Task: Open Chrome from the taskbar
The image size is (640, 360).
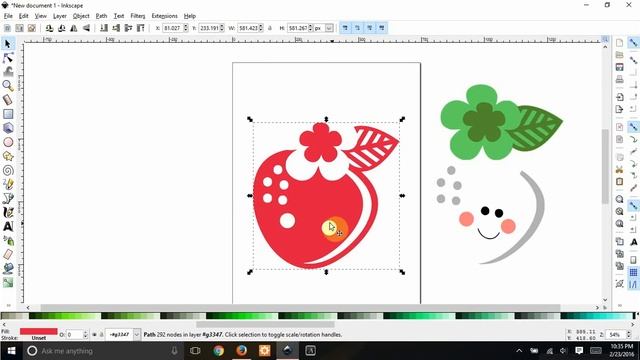Action: [x=218, y=351]
